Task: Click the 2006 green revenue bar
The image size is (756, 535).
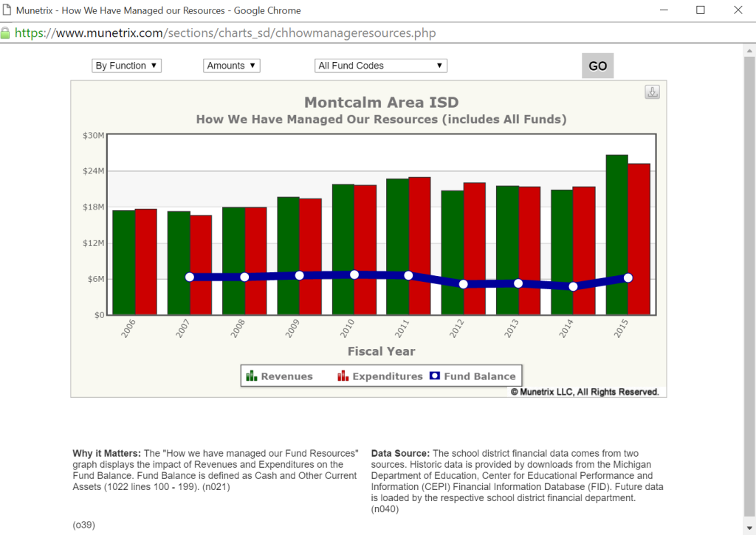Action: pyautogui.click(x=124, y=263)
